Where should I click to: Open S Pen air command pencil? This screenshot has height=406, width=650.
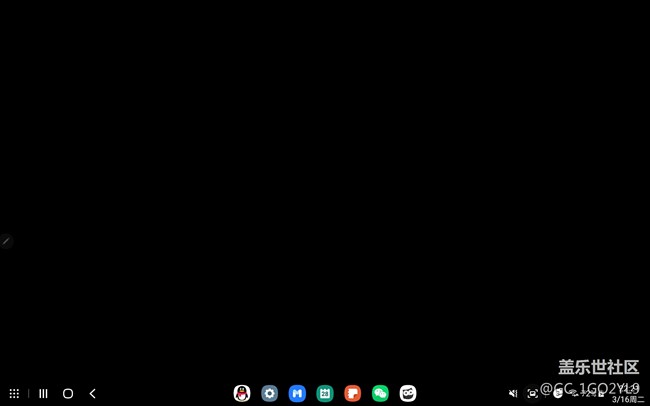pyautogui.click(x=6, y=241)
